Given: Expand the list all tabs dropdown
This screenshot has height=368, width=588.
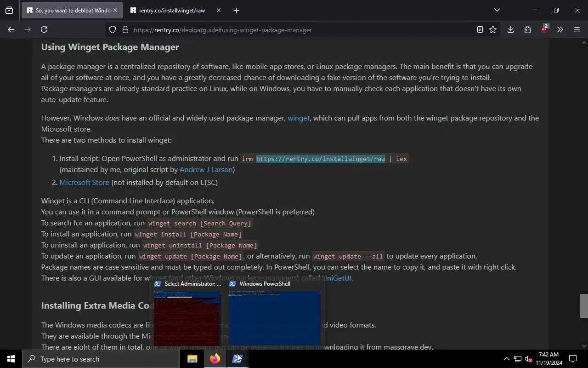Looking at the screenshot, I should pos(497,10).
